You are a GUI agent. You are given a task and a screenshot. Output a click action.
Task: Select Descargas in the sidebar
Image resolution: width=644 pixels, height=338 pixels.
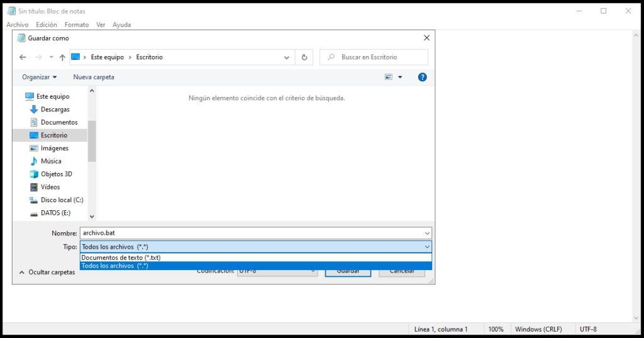pyautogui.click(x=55, y=110)
